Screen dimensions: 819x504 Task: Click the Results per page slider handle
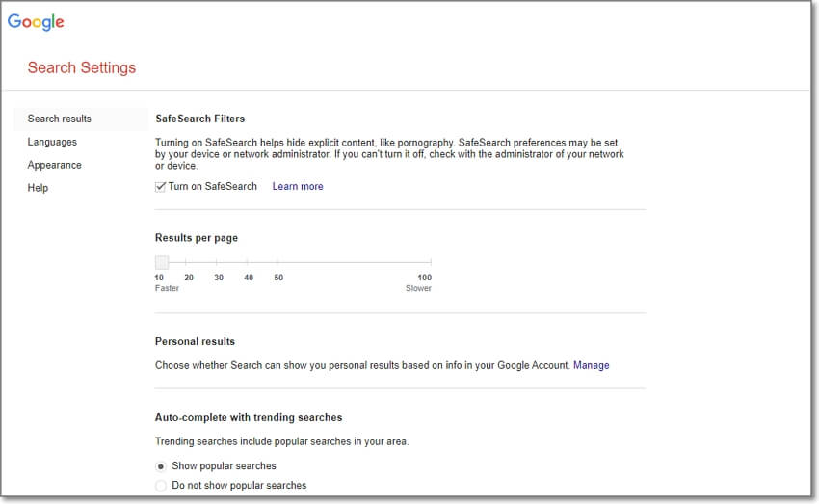(x=162, y=262)
